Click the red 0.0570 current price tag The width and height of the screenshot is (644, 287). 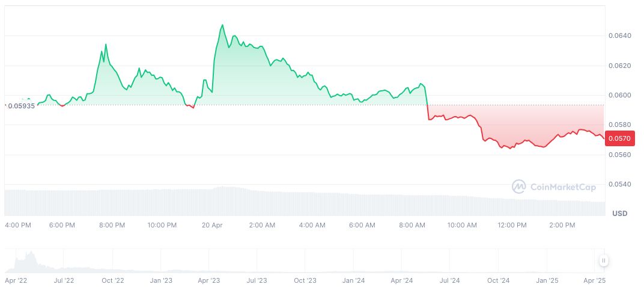click(619, 139)
